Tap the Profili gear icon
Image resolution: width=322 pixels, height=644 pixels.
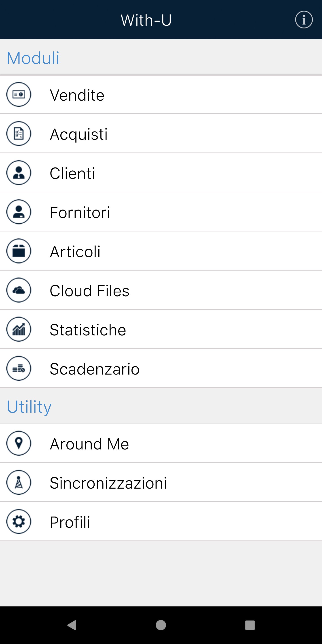click(x=19, y=521)
